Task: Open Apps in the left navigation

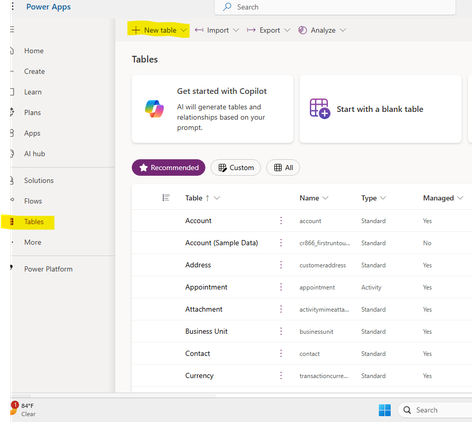Action: (x=32, y=133)
